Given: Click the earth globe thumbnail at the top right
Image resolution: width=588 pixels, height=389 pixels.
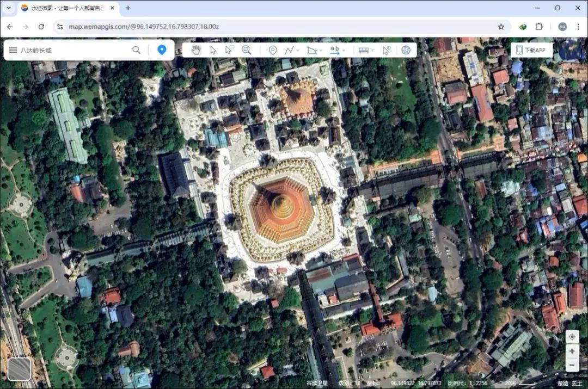Looking at the screenshot, I should click(x=571, y=50).
